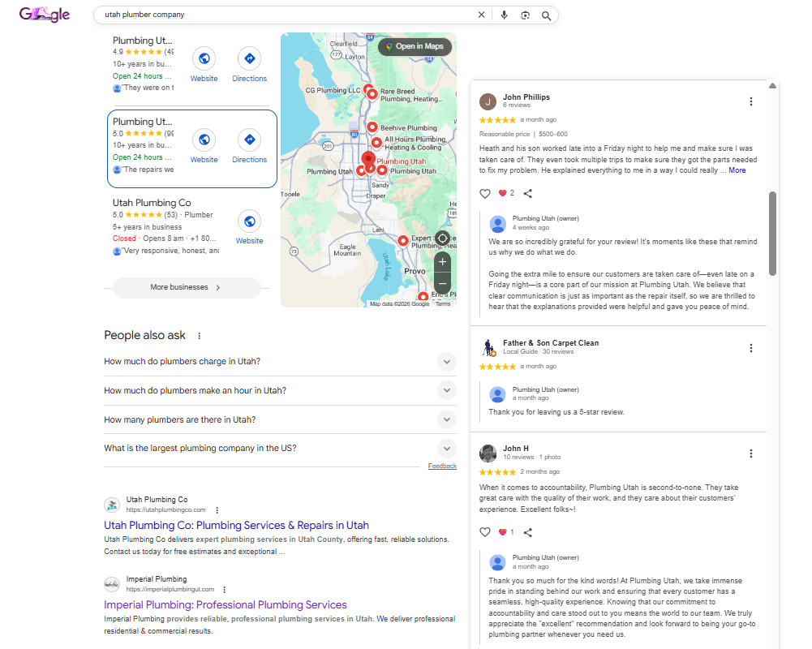Expand "What is the largest plumbing company in the US?"

(x=447, y=448)
